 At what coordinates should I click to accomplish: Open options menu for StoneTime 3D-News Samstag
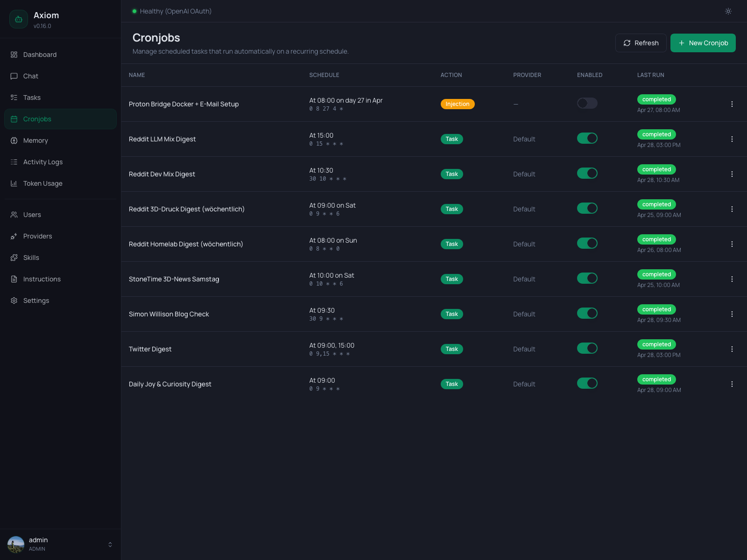point(732,279)
